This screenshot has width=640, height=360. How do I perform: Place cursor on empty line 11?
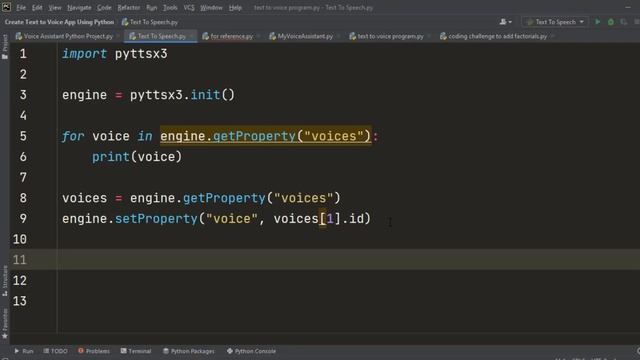(x=324, y=260)
